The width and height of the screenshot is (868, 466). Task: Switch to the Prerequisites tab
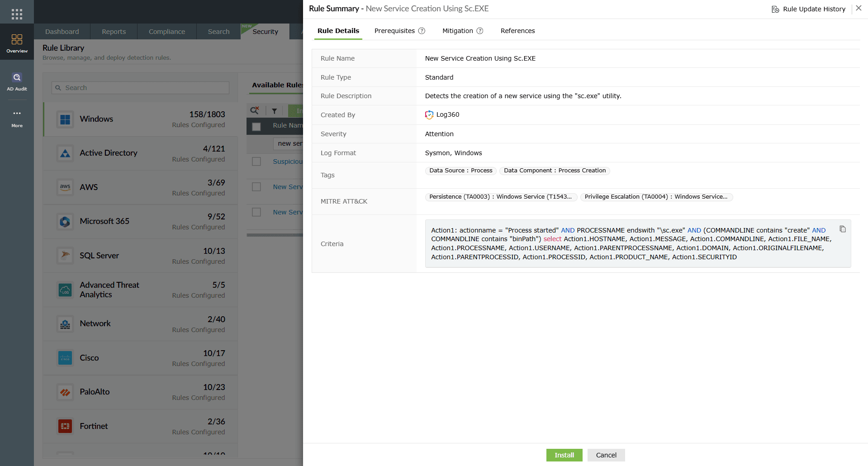394,31
